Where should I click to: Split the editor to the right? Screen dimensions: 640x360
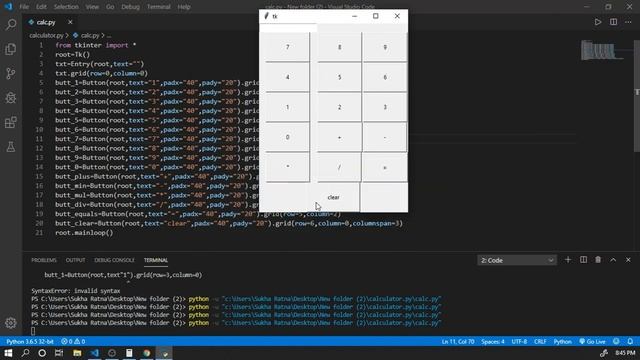(613, 22)
